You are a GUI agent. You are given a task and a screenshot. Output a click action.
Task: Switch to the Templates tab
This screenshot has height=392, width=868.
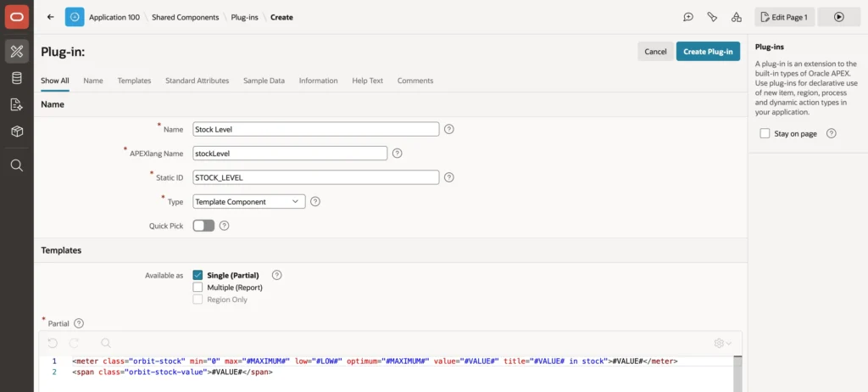(x=134, y=81)
